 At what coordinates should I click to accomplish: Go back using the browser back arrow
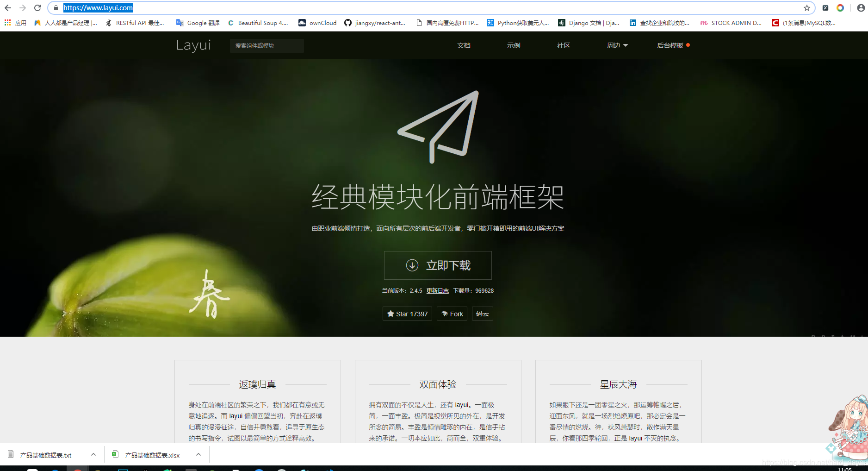pyautogui.click(x=8, y=8)
